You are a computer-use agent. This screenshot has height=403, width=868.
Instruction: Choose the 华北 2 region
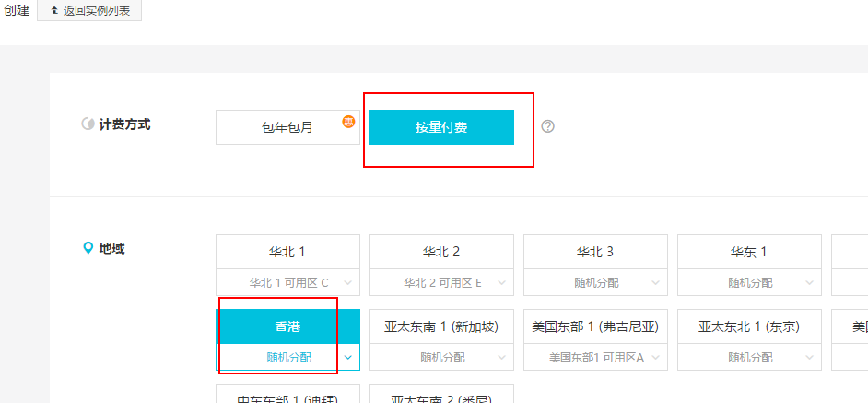pyautogui.click(x=441, y=252)
